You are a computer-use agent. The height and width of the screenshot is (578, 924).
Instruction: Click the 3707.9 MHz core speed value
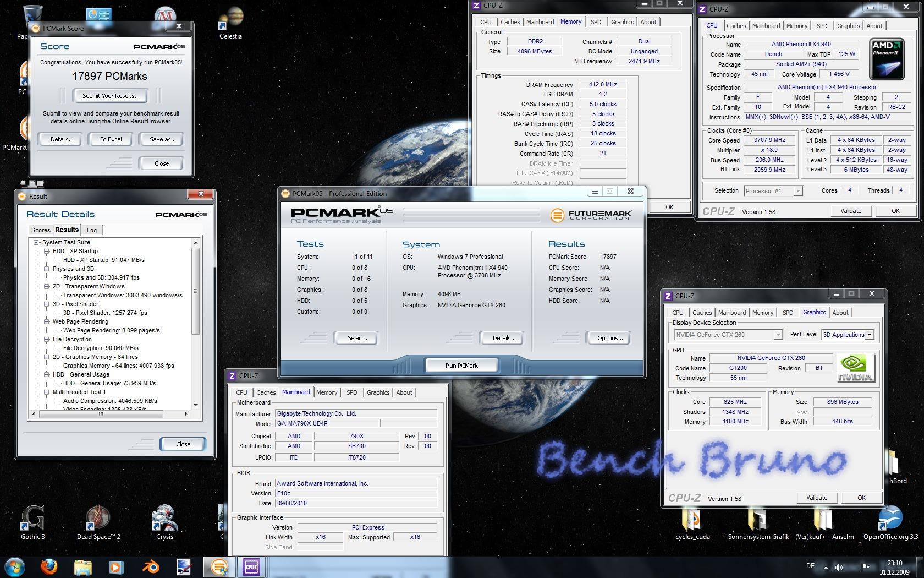pyautogui.click(x=769, y=140)
